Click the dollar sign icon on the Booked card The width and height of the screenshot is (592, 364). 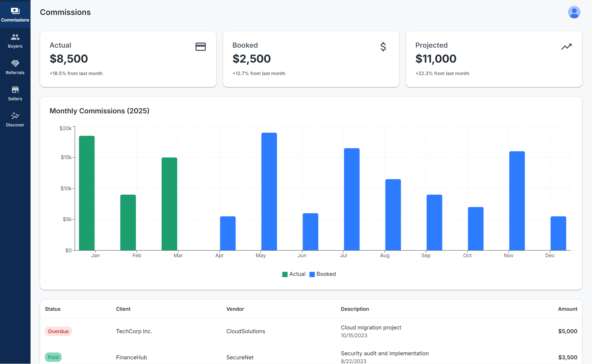tap(383, 47)
